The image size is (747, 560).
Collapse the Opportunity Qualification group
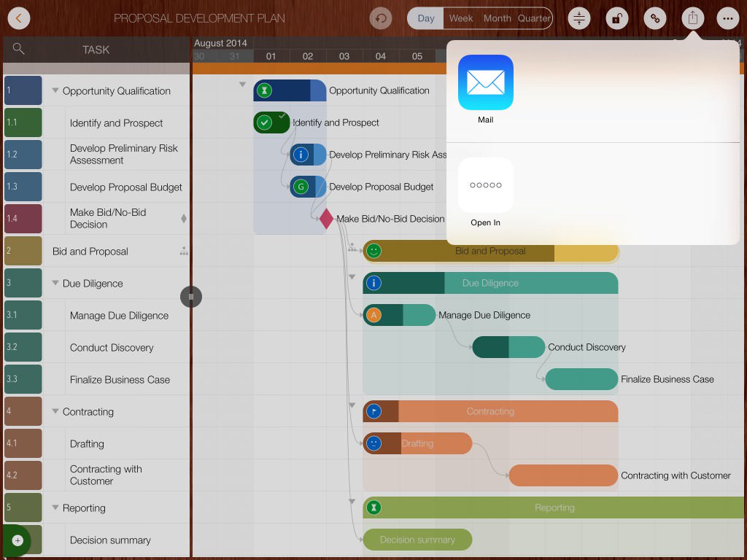tap(55, 91)
